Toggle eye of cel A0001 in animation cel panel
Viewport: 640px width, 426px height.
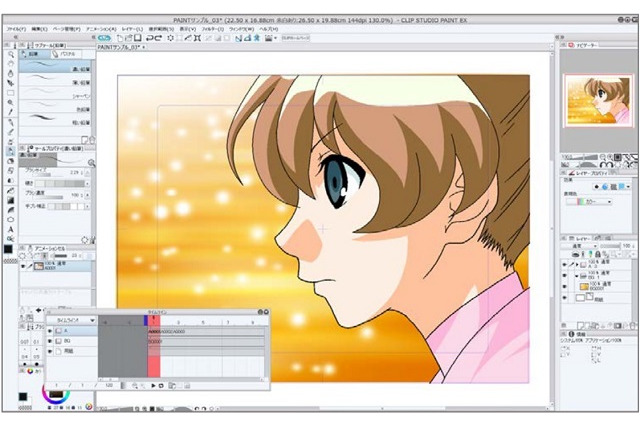[23, 266]
